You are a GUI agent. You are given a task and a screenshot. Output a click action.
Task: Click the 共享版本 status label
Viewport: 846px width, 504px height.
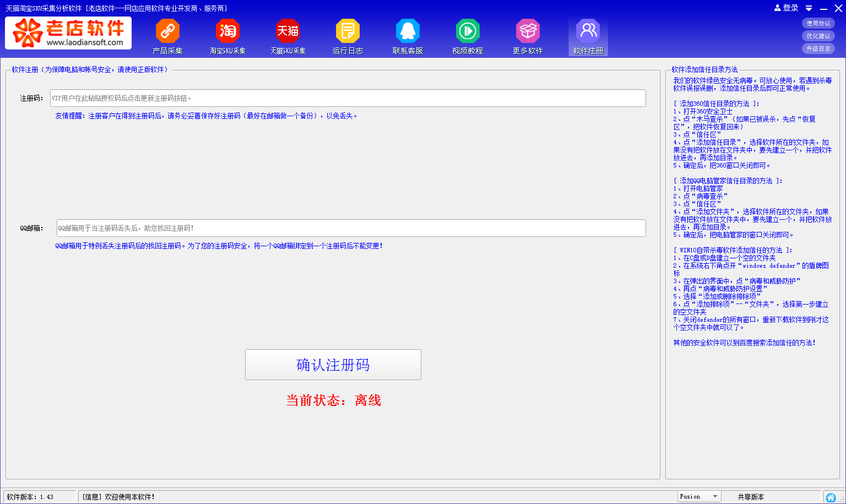tap(751, 497)
